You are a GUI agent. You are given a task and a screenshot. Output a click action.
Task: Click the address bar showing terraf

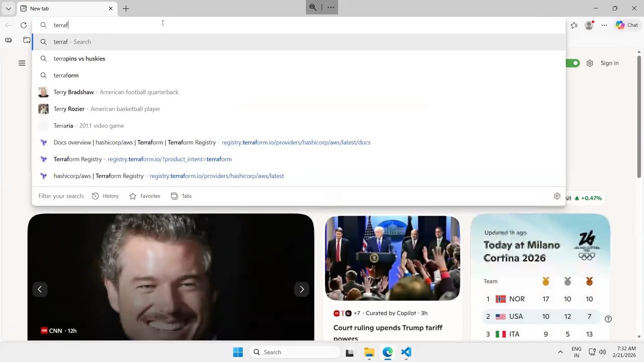299,25
